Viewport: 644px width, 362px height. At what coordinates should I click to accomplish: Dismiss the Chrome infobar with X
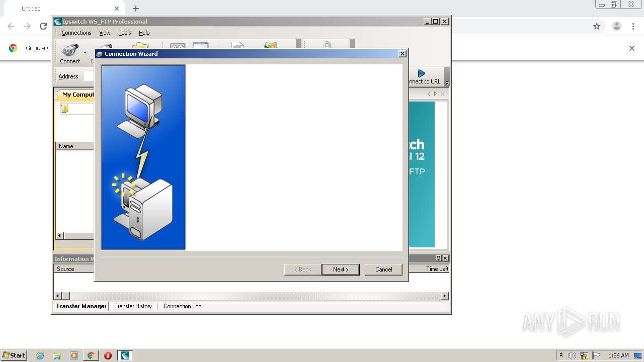click(632, 48)
